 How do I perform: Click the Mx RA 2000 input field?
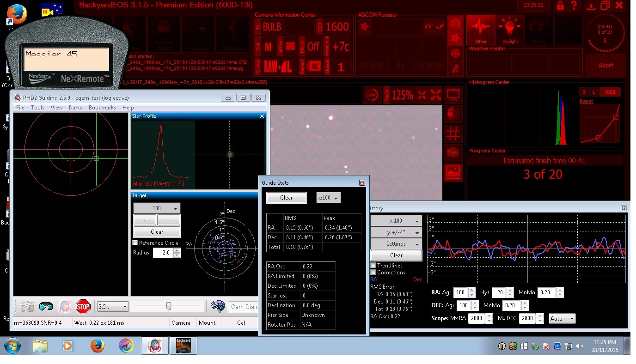(476, 318)
